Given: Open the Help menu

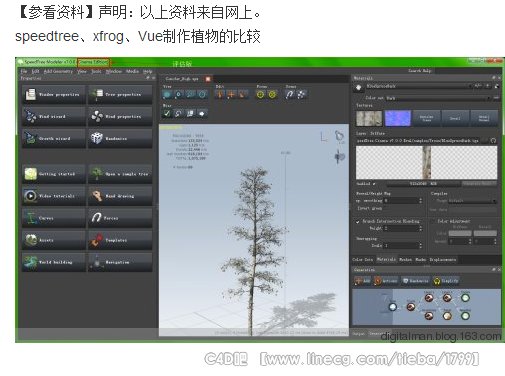Looking at the screenshot, I should pyautogui.click(x=148, y=71).
